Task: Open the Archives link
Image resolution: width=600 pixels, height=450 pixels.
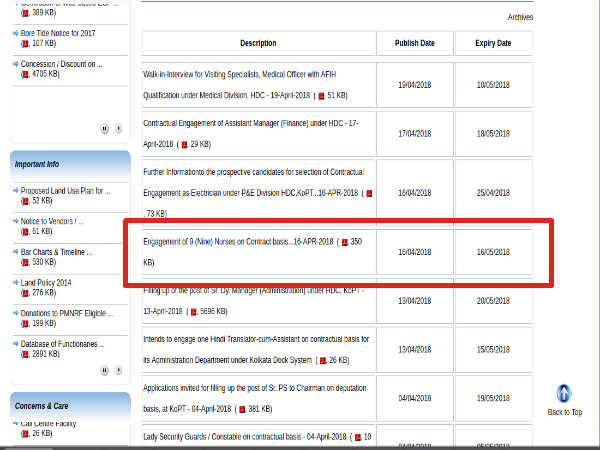Action: tap(520, 17)
